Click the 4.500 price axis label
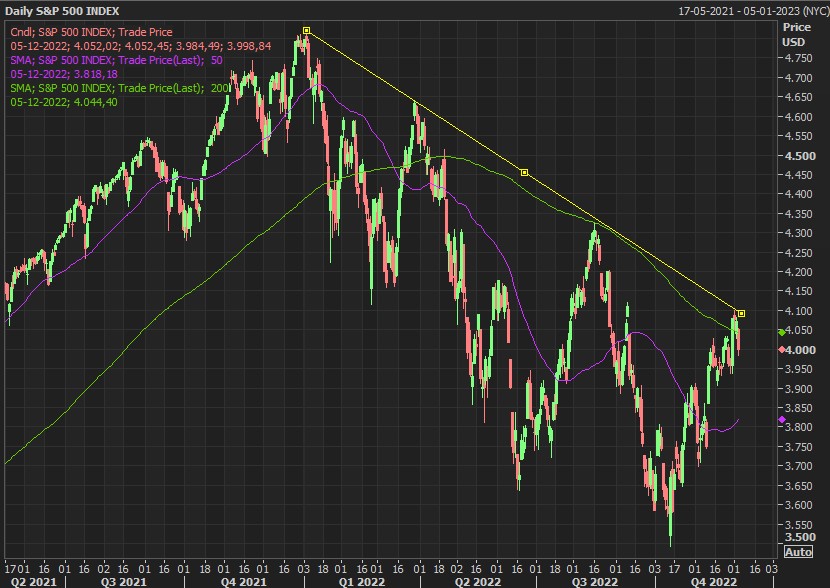 tap(800, 156)
